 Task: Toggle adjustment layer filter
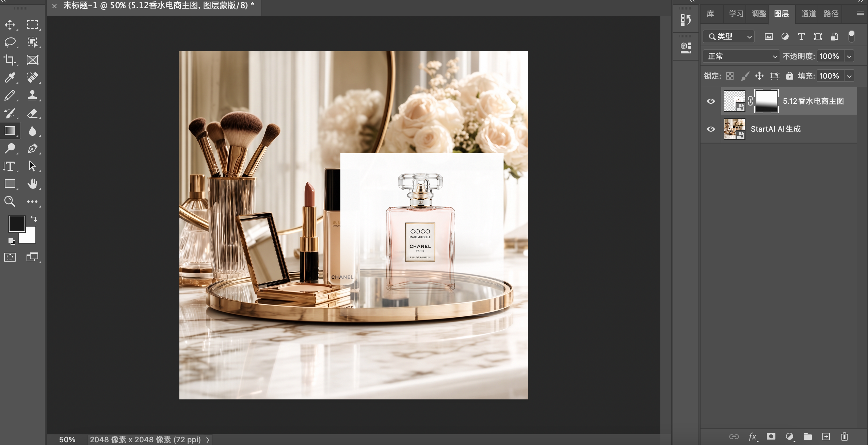click(785, 36)
